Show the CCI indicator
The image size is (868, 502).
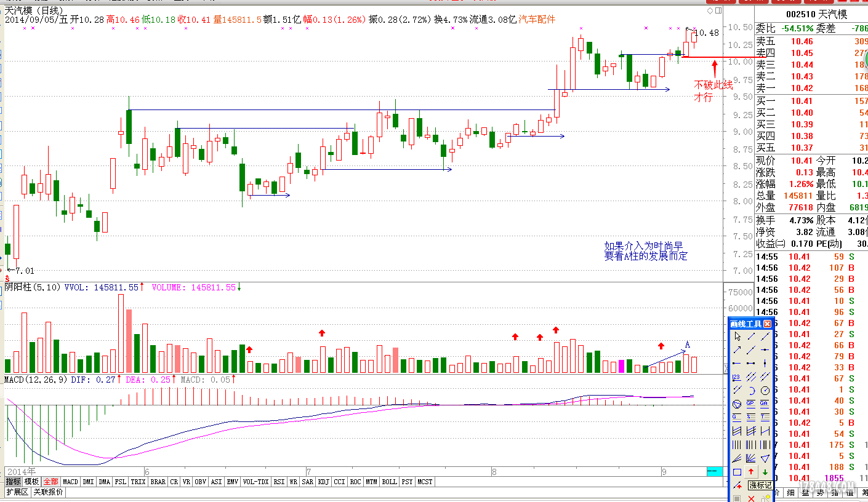340,482
